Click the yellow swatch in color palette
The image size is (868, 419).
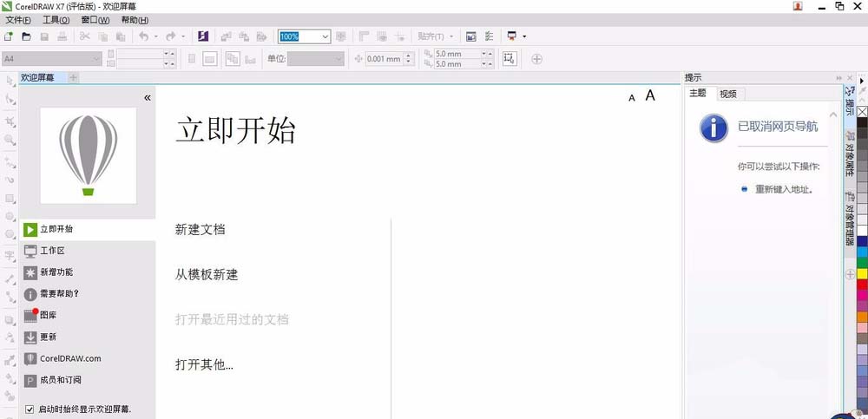pos(862,273)
